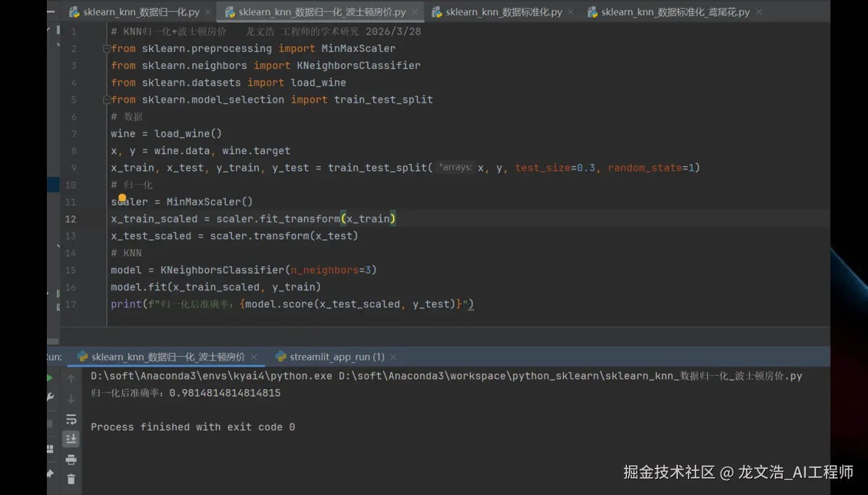Select the sklearn_knn_数据归一化_波士顿房价 Run tab

(x=168, y=357)
